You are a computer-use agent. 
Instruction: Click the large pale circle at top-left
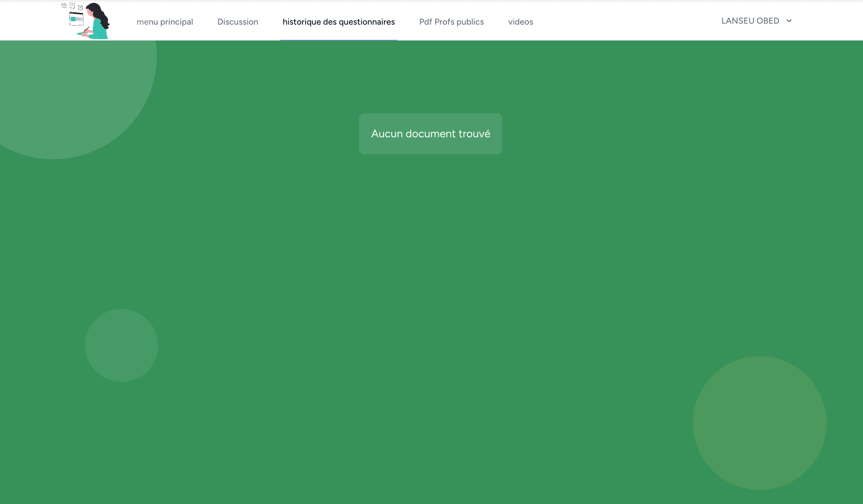coord(69,96)
